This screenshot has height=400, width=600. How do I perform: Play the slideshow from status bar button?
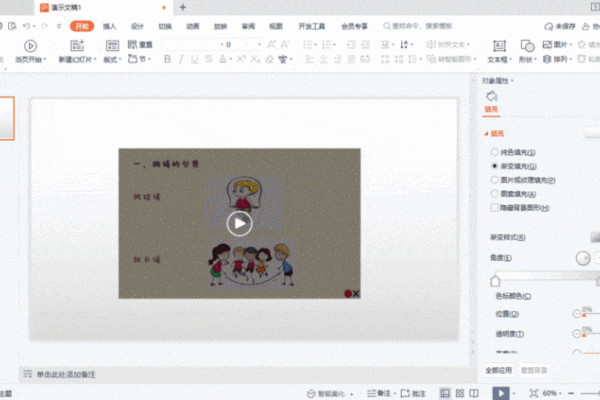tap(501, 393)
